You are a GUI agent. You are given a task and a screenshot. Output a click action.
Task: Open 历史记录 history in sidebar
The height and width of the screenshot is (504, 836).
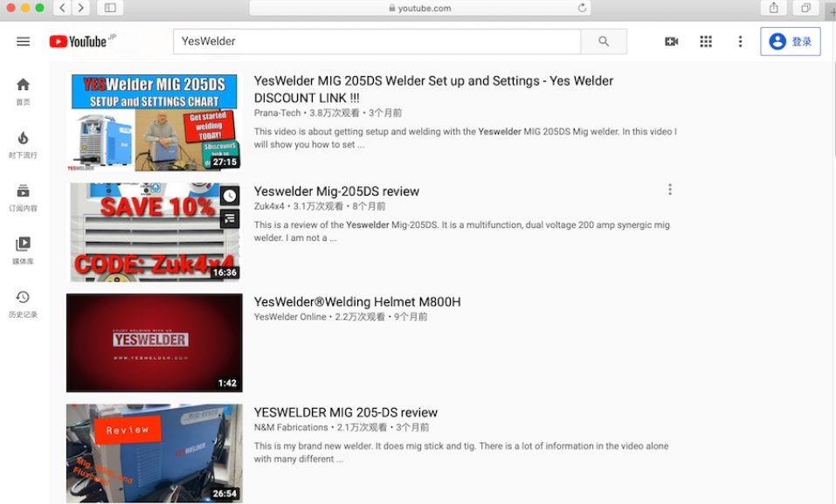tap(23, 304)
